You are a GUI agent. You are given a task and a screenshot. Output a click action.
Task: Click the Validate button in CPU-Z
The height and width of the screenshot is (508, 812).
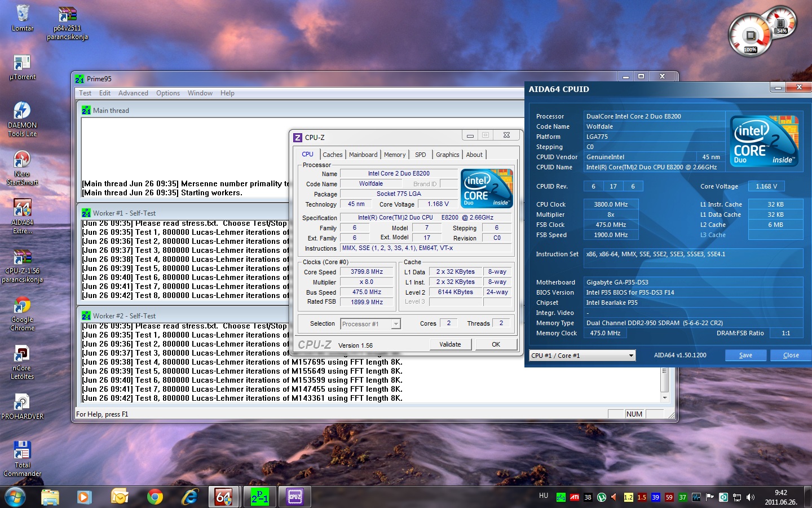pos(450,344)
